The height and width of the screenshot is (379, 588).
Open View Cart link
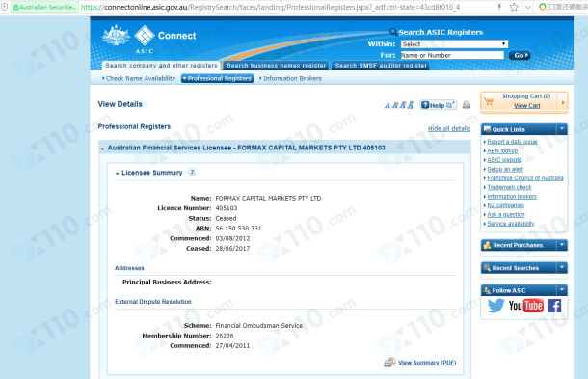pyautogui.click(x=526, y=106)
